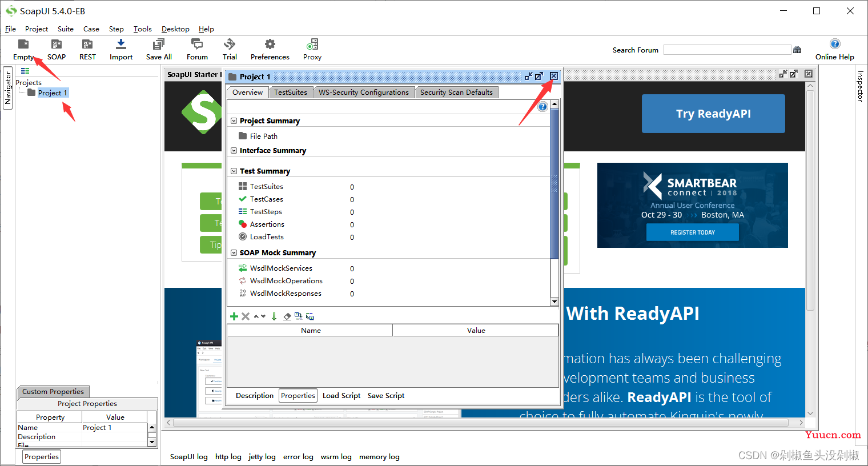
Task: Open Preferences gear in the toolbar
Action: click(x=270, y=50)
